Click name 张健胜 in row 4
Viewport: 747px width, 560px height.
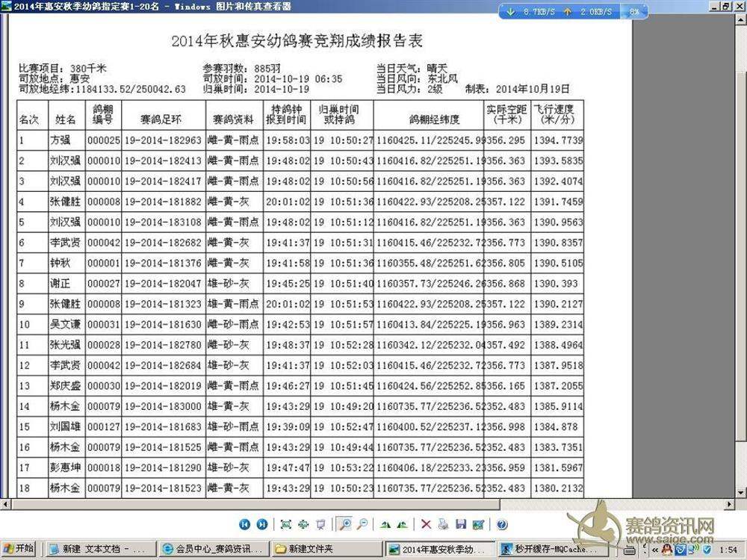(65, 202)
